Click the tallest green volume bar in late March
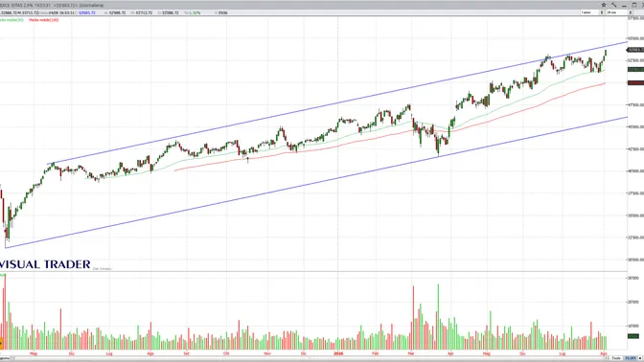 (x=438, y=317)
